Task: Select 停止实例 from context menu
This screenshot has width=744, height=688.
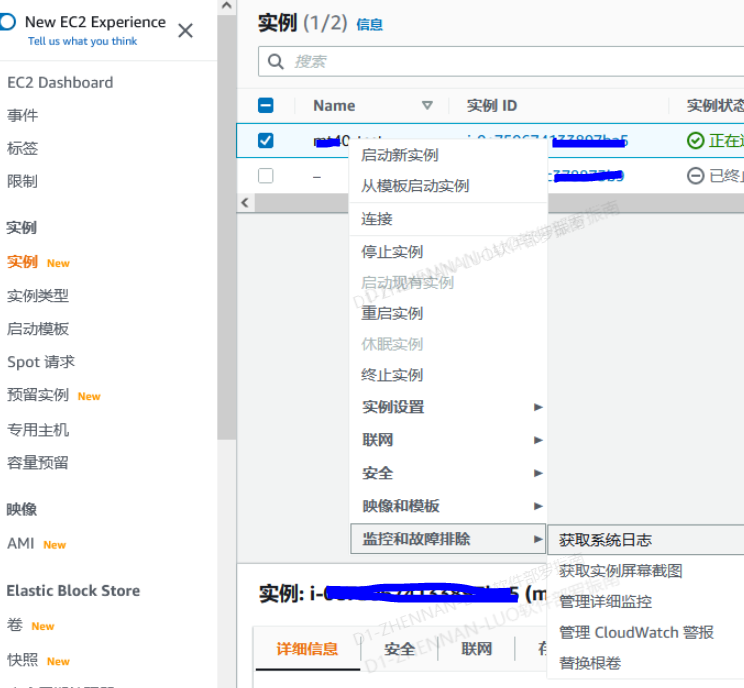Action: click(392, 252)
